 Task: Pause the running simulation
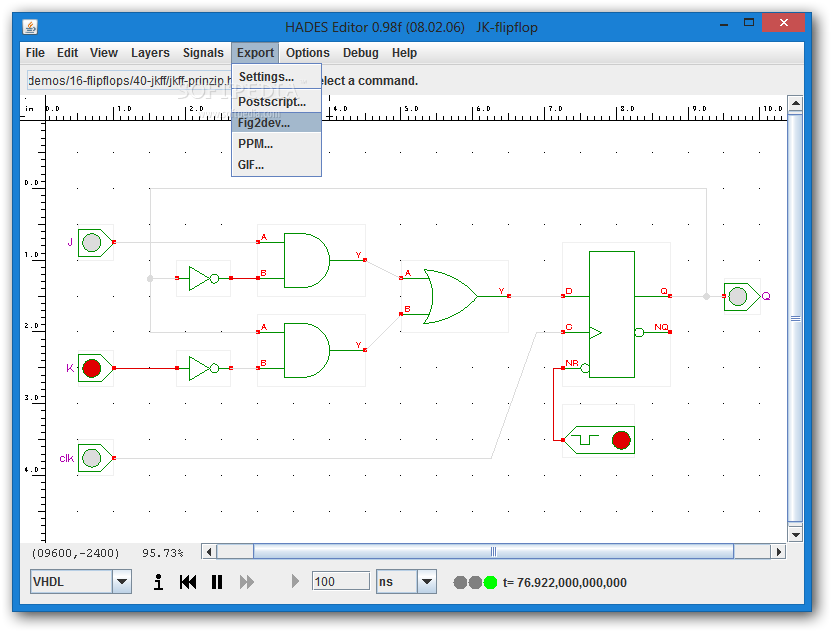(x=217, y=582)
